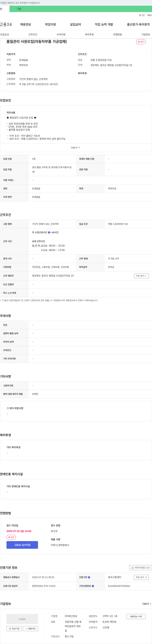Click the deadline 2025.07.20 (일) 24:00

point(19,531)
